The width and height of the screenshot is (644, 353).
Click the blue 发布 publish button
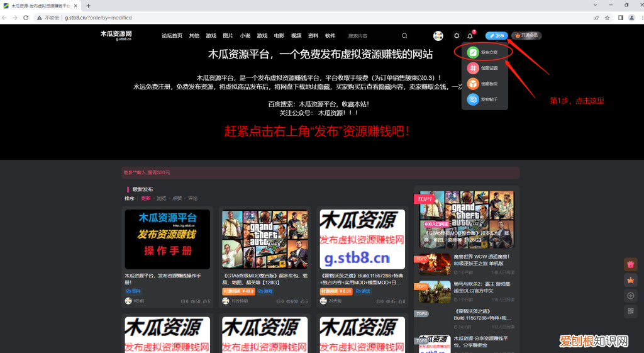point(497,36)
